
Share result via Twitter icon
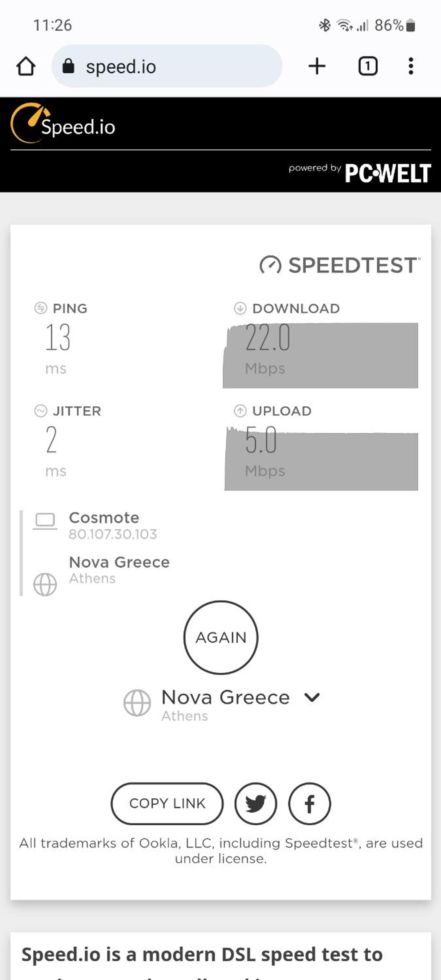pyautogui.click(x=256, y=804)
